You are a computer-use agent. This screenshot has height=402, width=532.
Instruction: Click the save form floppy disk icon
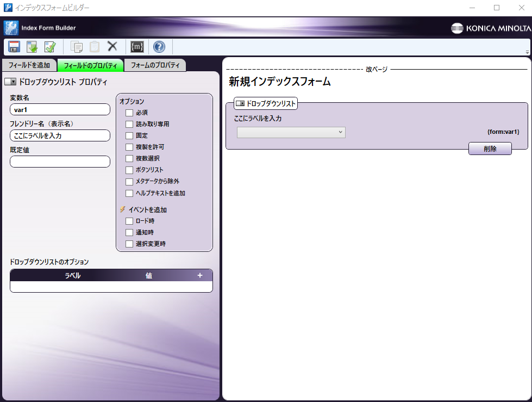click(x=14, y=47)
